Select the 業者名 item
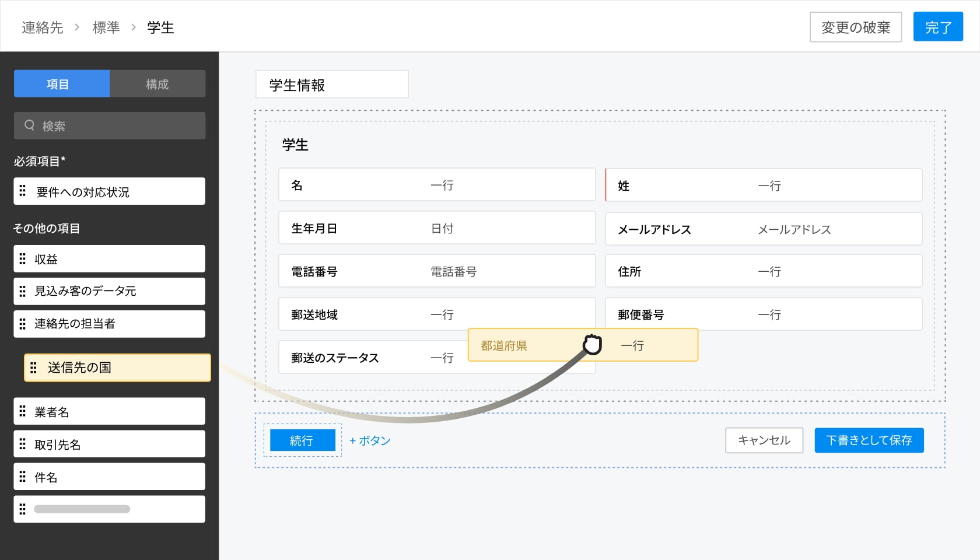The image size is (980, 560). pos(110,411)
